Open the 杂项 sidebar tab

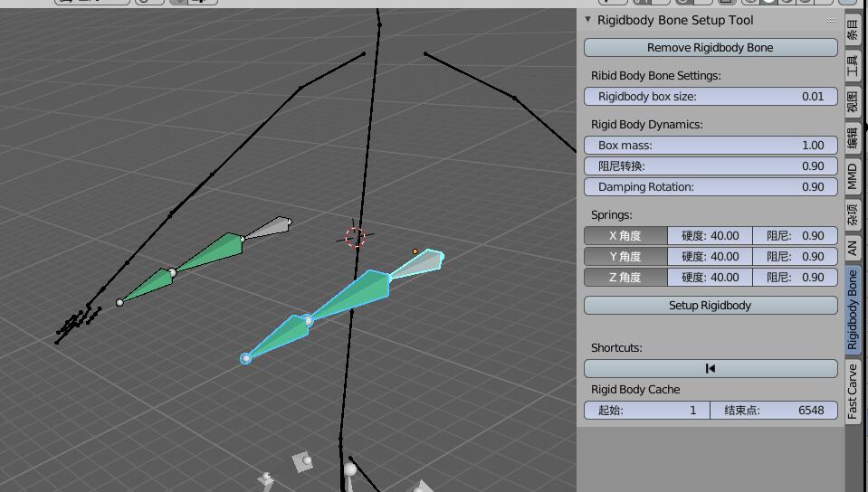click(853, 214)
